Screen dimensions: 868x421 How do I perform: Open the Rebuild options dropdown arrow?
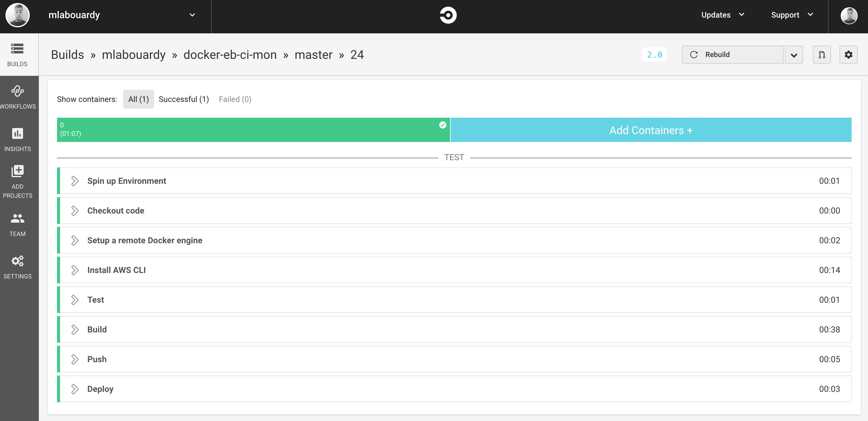793,55
